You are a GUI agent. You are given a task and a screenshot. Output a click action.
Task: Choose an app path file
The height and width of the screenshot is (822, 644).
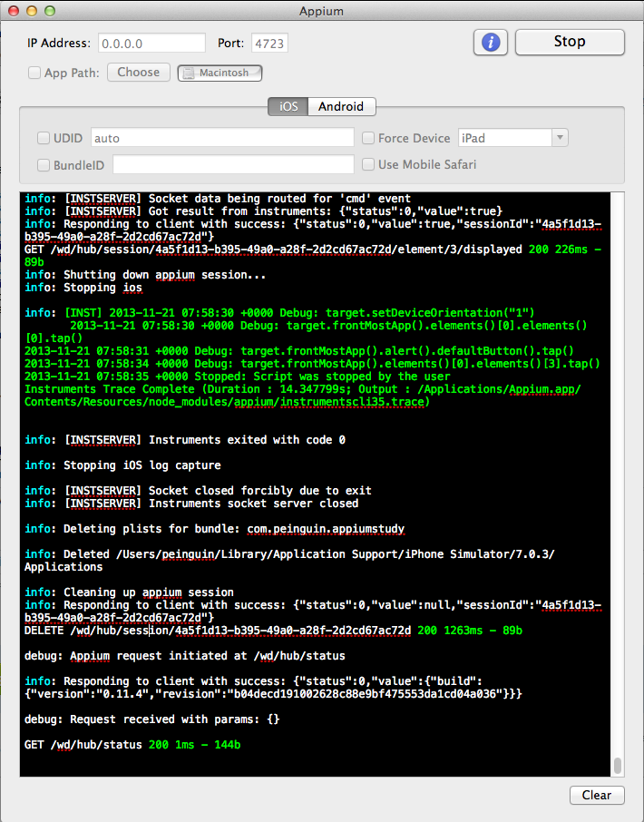pyautogui.click(x=139, y=73)
